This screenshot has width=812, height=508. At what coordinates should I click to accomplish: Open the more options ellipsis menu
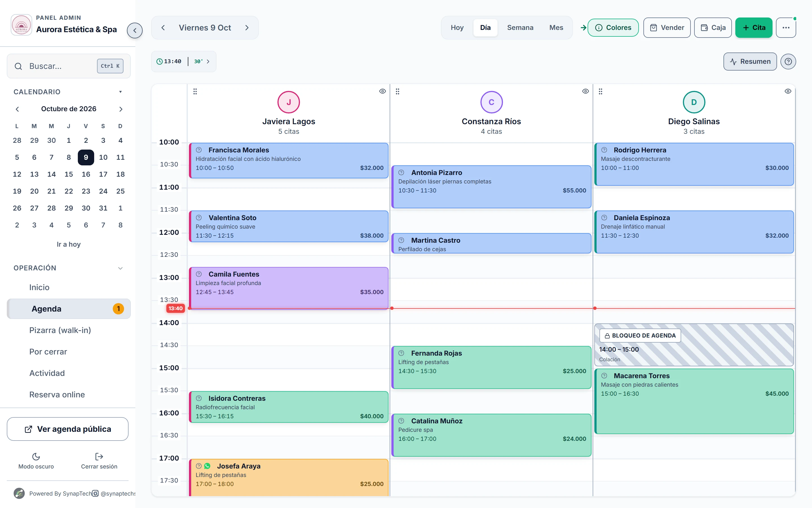[786, 28]
